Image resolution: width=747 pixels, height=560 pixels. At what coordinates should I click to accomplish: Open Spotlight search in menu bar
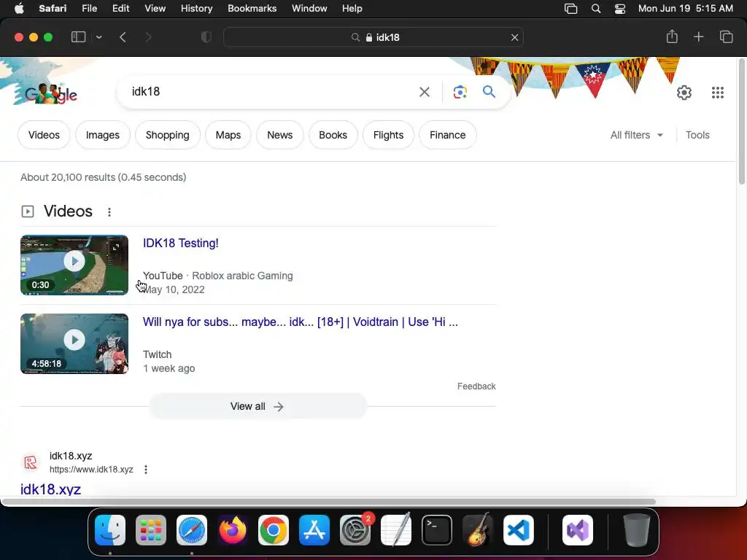click(x=595, y=9)
